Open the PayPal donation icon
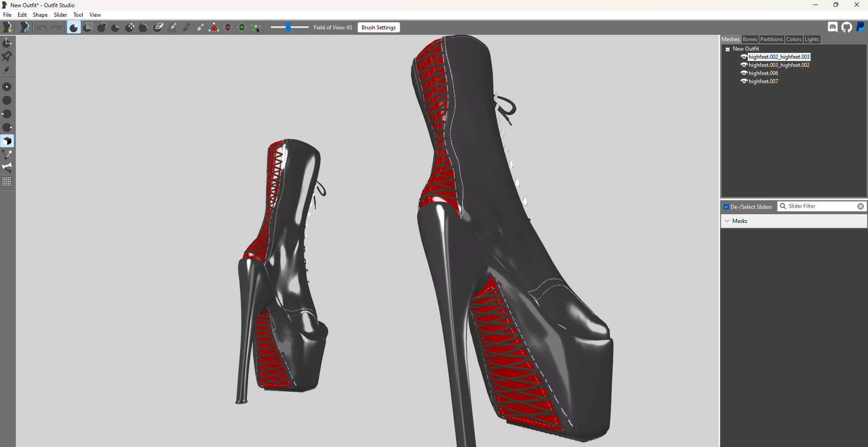The width and height of the screenshot is (868, 447). point(861,27)
